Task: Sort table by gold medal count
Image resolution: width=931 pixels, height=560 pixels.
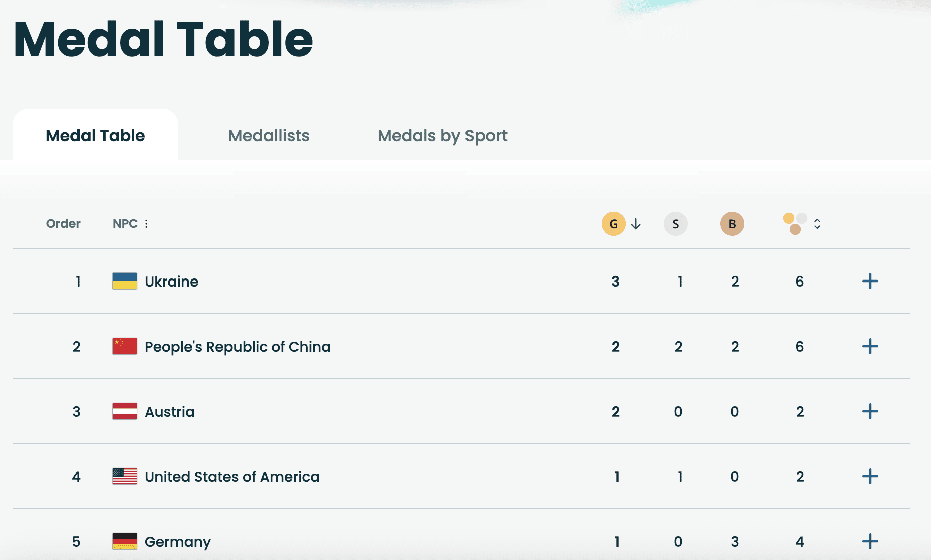Action: click(x=614, y=224)
